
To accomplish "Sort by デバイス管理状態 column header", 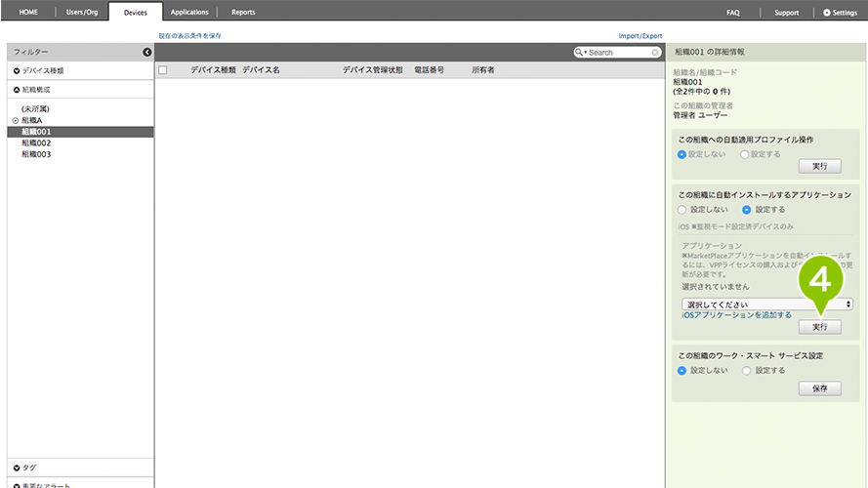I will 373,69.
